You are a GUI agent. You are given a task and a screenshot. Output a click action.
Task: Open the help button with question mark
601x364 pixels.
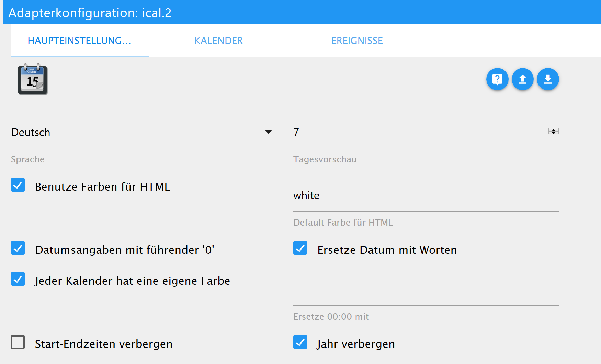(x=497, y=79)
